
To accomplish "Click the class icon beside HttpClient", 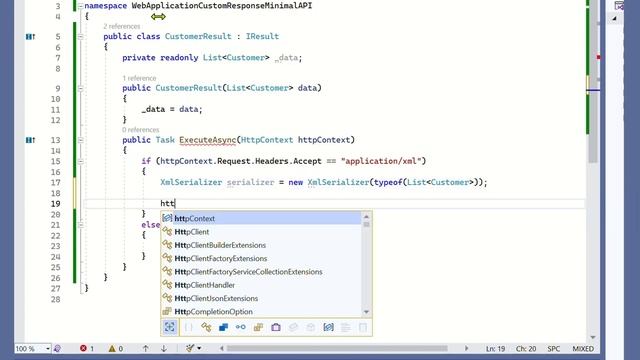I will [x=167, y=231].
